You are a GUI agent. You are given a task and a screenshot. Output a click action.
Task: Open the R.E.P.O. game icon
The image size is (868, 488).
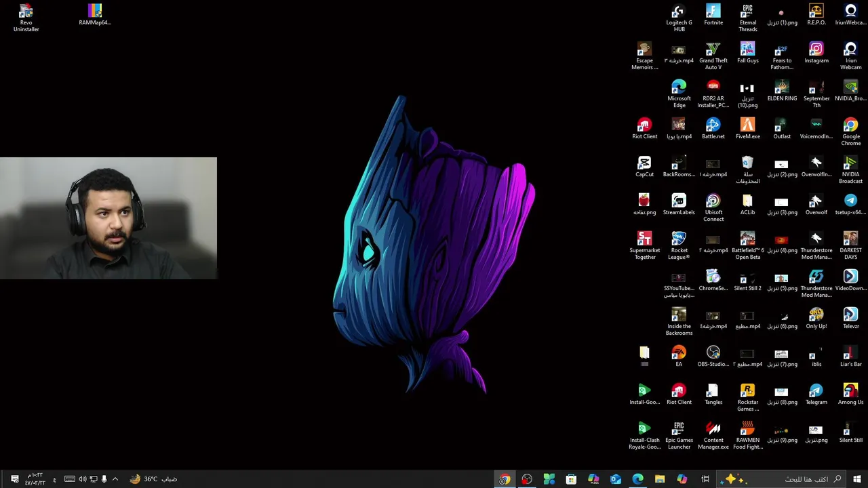(816, 15)
